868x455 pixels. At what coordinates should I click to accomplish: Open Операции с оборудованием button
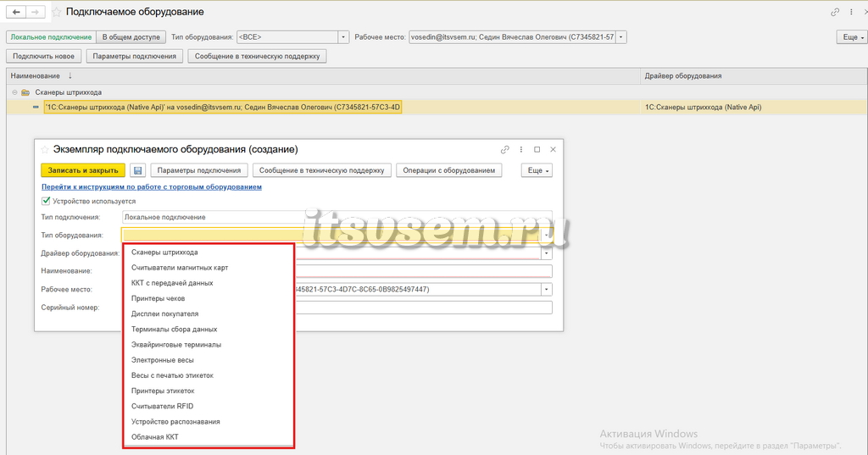[449, 170]
